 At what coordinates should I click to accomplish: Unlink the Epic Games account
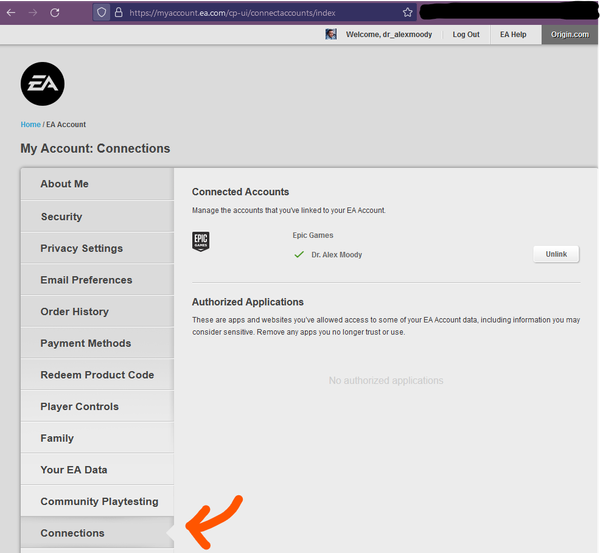pos(556,254)
